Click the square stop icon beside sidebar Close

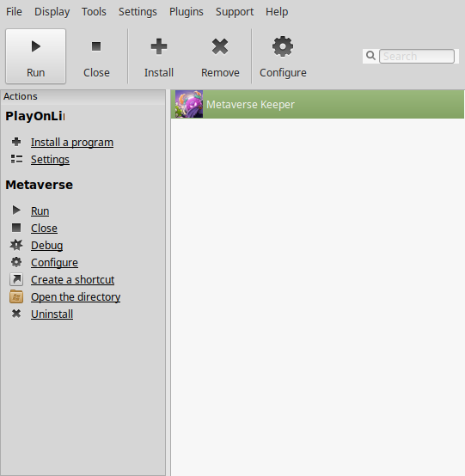point(16,228)
